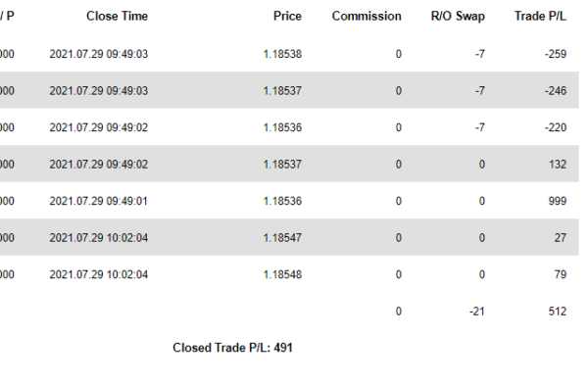Select close time 2021.07.29 09:49:01
Image resolution: width=588 pixels, height=385 pixels.
point(99,201)
